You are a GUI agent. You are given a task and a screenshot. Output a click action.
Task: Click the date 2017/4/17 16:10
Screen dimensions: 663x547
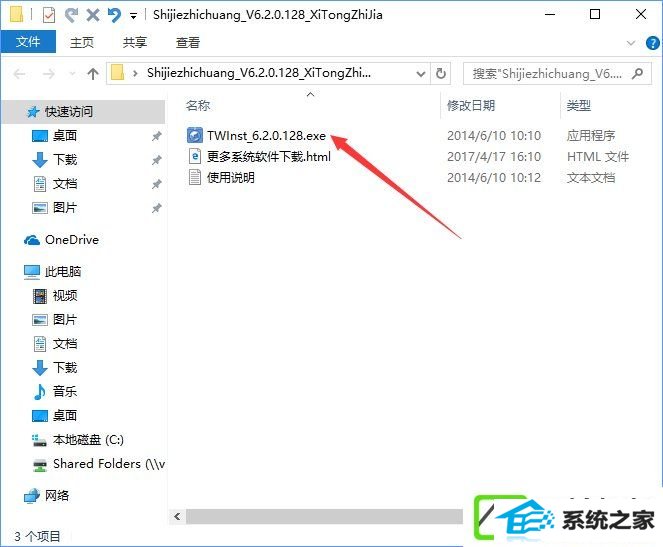click(494, 157)
